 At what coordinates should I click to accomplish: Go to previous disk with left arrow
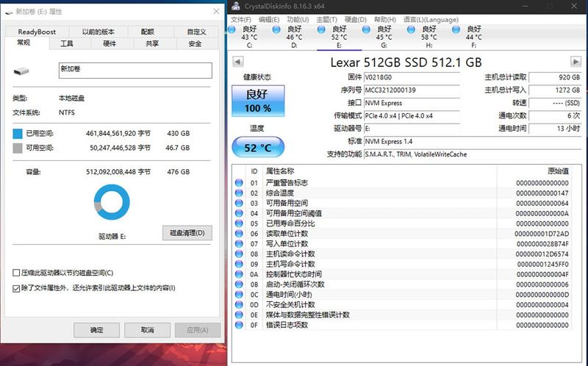click(238, 62)
